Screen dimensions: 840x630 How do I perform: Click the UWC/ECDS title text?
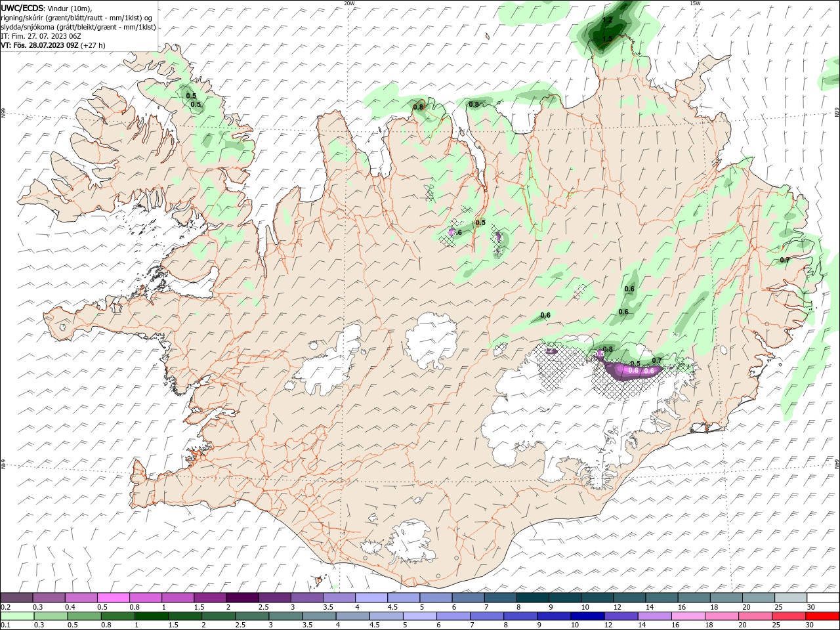coord(22,8)
